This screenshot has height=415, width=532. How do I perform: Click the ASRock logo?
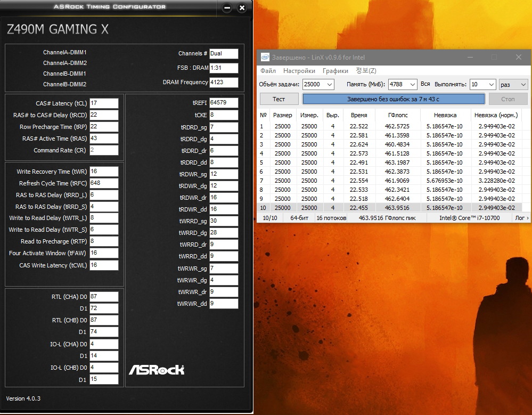click(x=157, y=370)
